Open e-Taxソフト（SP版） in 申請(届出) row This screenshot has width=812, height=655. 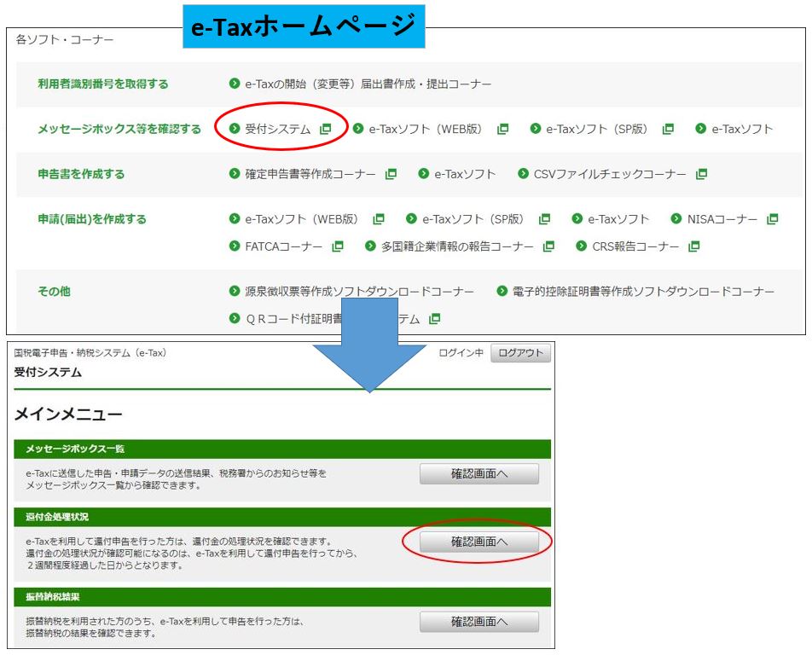(x=473, y=219)
